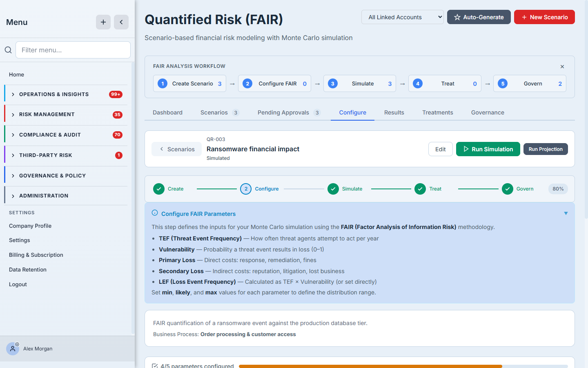Expand Governance & Policy menu section
The width and height of the screenshot is (588, 368).
point(66,176)
